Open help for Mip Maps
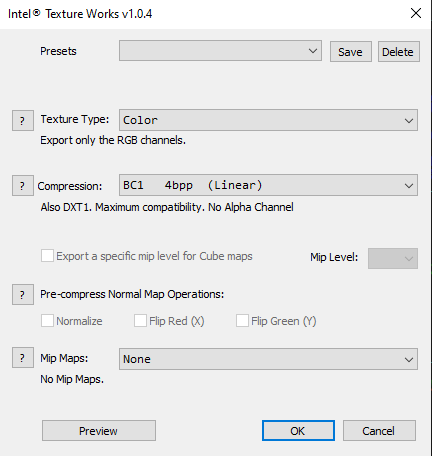The height and width of the screenshot is (456, 432). click(23, 358)
